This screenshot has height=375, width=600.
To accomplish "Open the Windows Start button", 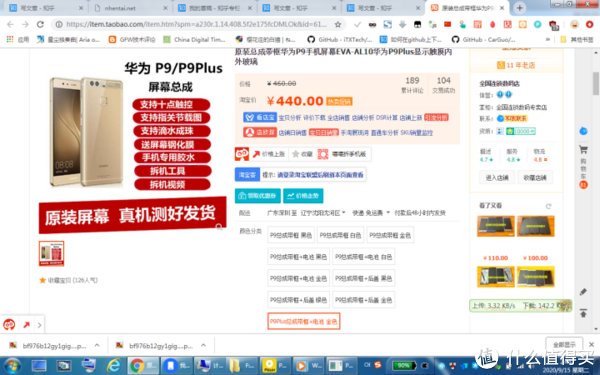I will 12,366.
